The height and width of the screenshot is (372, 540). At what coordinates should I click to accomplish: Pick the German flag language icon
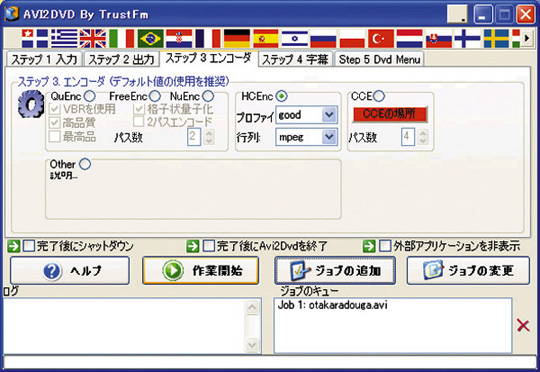click(237, 38)
